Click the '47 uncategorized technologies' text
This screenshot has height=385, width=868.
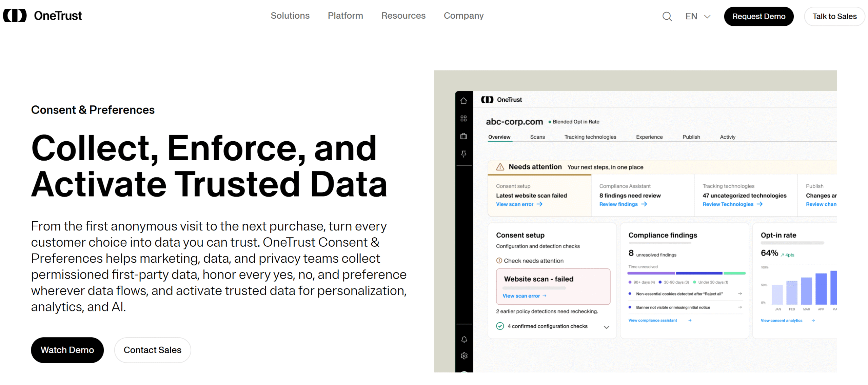(744, 195)
